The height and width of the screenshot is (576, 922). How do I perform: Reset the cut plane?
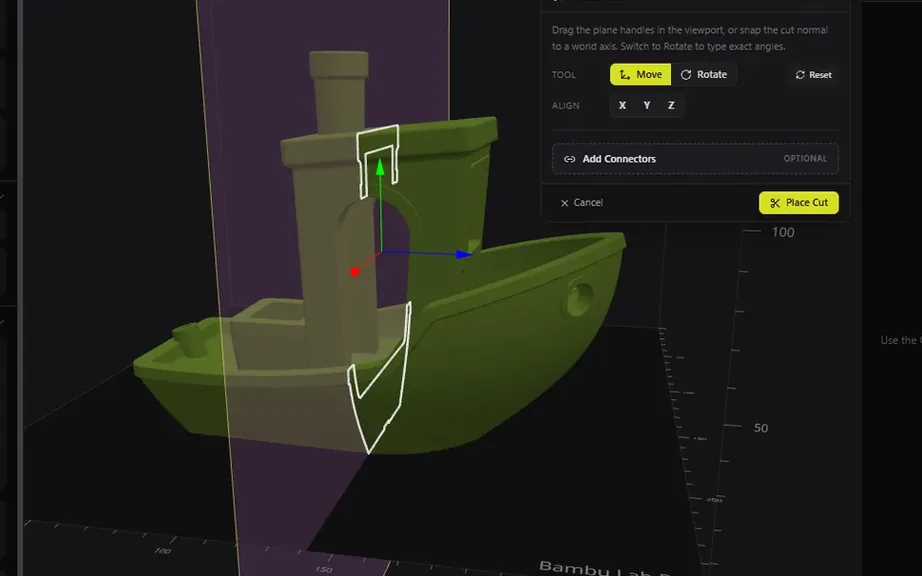814,75
